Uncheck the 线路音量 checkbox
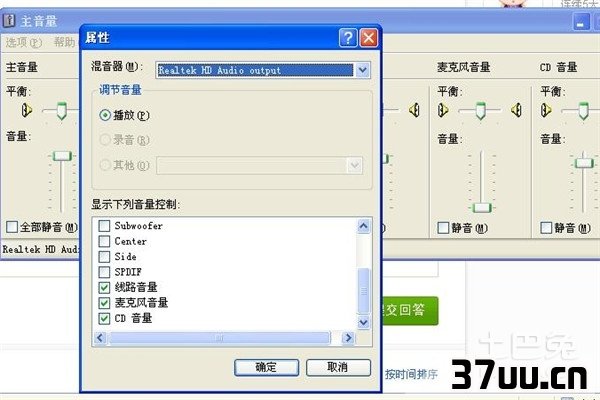This screenshot has width=600, height=400. tap(104, 287)
